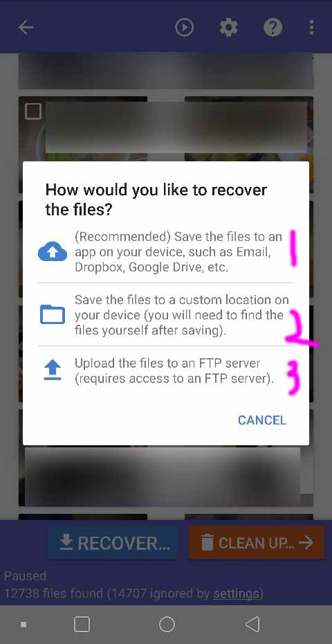Tap the Android back triangle button
Image resolution: width=332 pixels, height=644 pixels.
coord(252,625)
